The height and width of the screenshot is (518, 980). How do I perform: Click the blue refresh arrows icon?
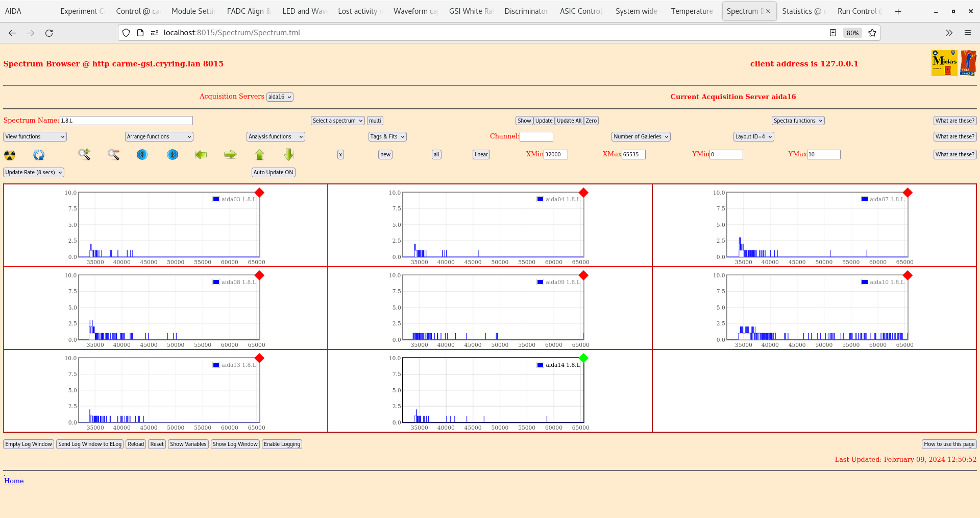pyautogui.click(x=39, y=155)
